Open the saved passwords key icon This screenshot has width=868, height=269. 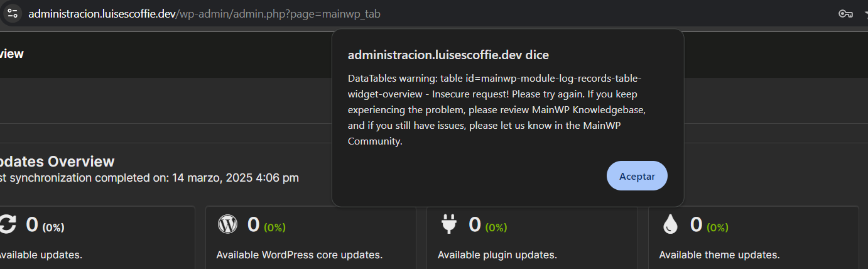(845, 14)
